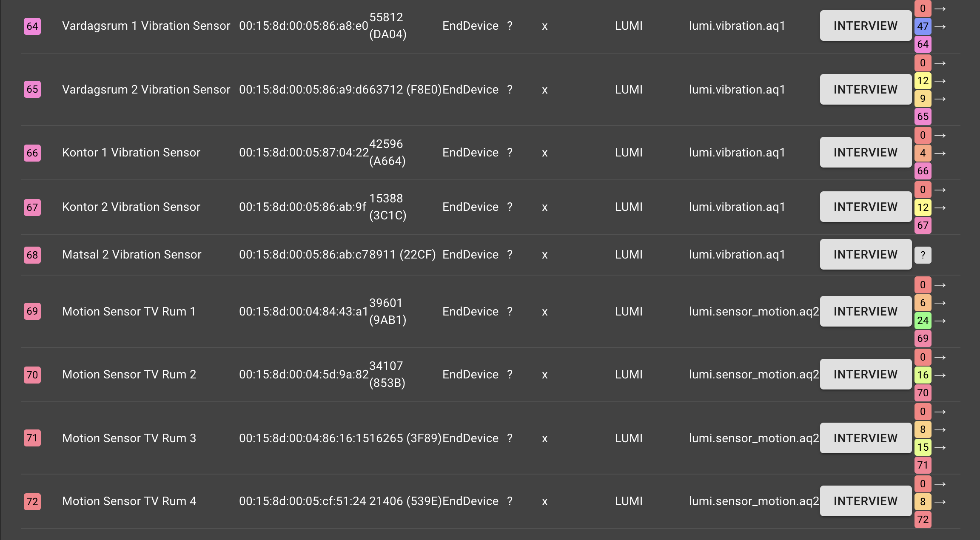Click Motion Sensor TV Rum 1 name
Viewport: 980px width, 540px height.
point(128,312)
